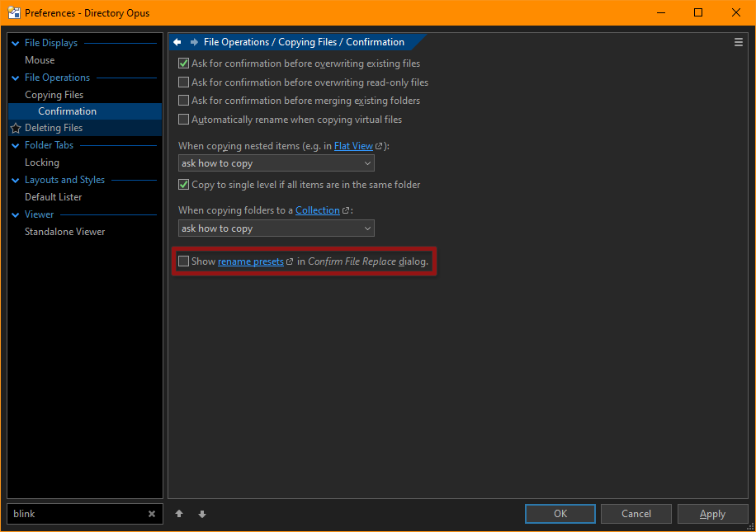Follow the rename presets link
This screenshot has height=532, width=756.
coord(251,261)
